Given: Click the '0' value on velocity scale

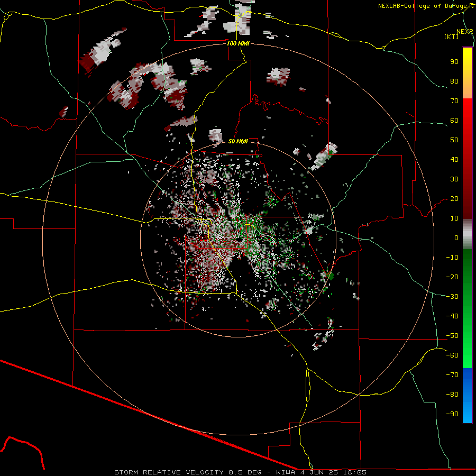Looking at the screenshot, I should (x=456, y=237).
